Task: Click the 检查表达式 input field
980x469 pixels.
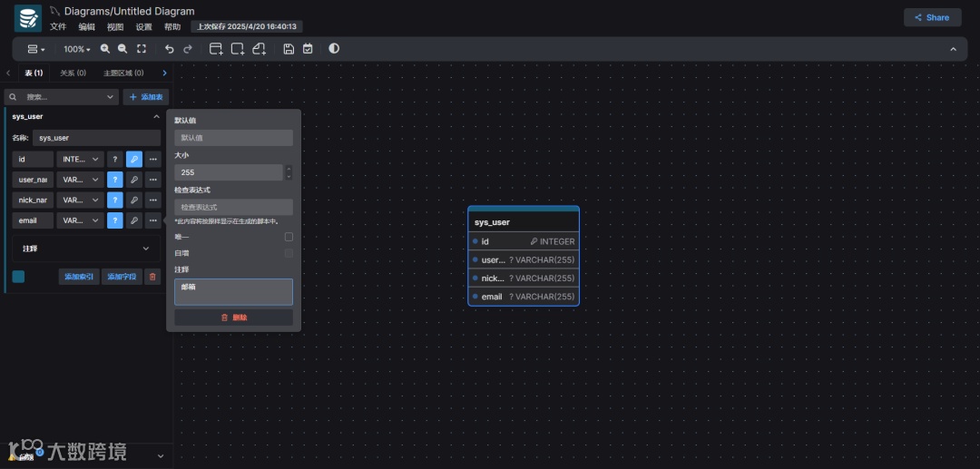Action: (234, 207)
